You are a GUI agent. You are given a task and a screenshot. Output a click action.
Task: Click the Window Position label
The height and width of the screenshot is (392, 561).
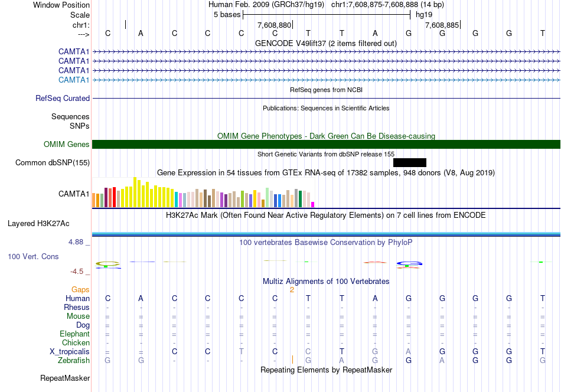pyautogui.click(x=61, y=5)
